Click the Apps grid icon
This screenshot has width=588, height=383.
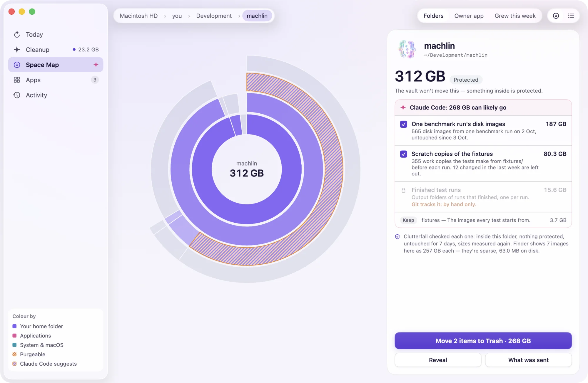coord(17,80)
